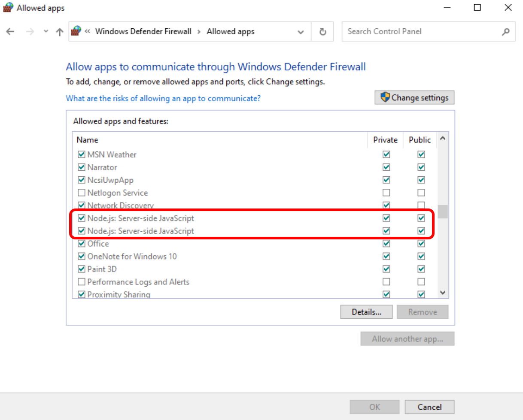
Task: Refresh the Allowed apps page
Action: 323,32
